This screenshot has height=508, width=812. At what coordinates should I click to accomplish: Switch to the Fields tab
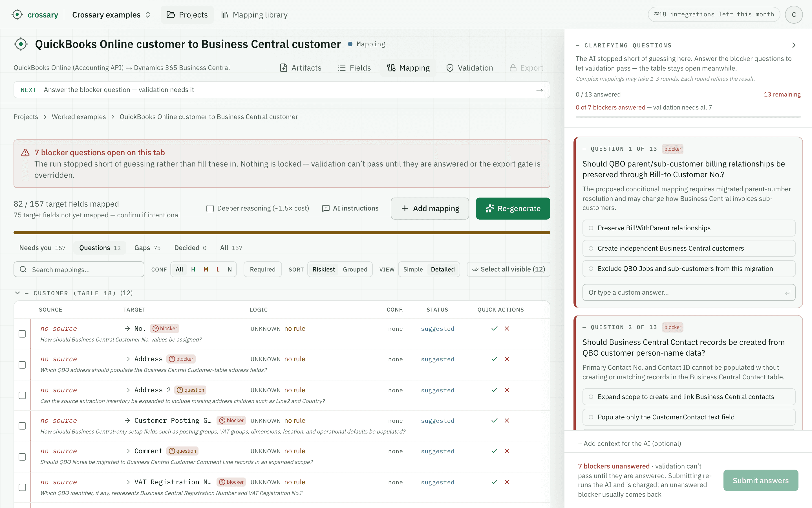pos(354,68)
